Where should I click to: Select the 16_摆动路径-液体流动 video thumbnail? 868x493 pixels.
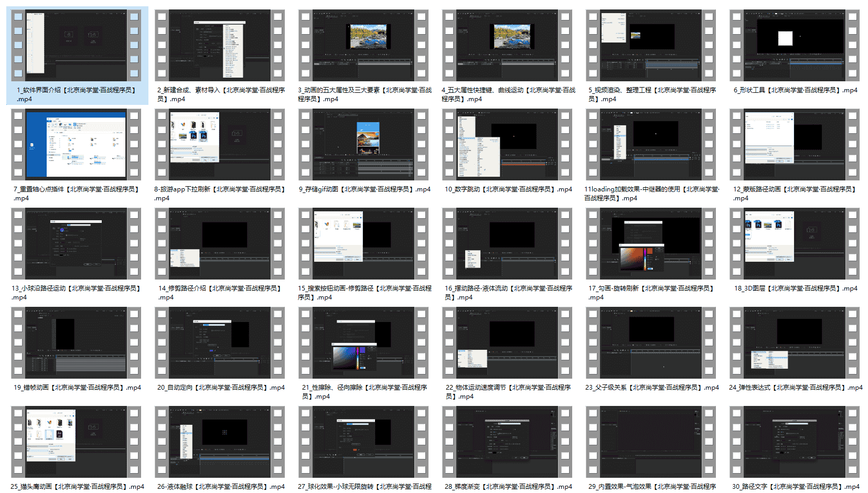coord(507,243)
